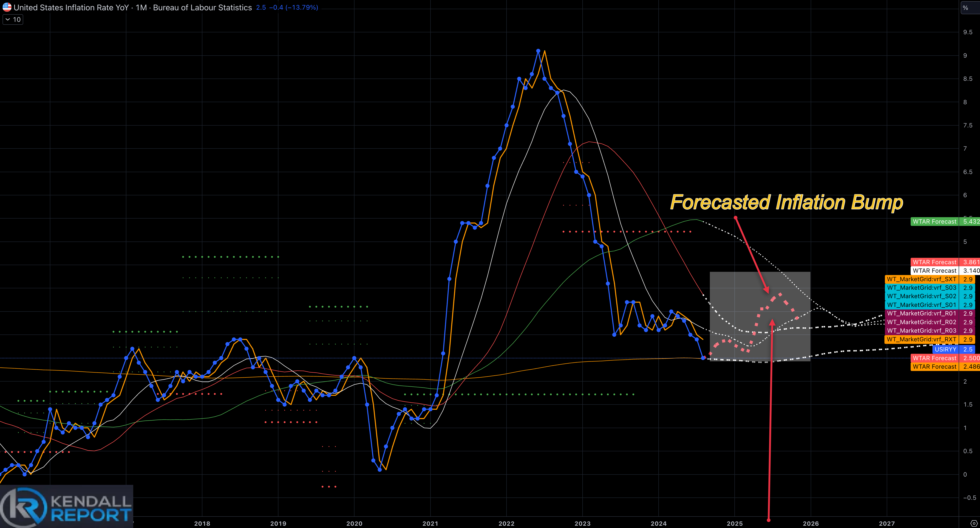Image resolution: width=980 pixels, height=528 pixels.
Task: Expand the collapsed 10 indicators legend
Action: (x=13, y=19)
